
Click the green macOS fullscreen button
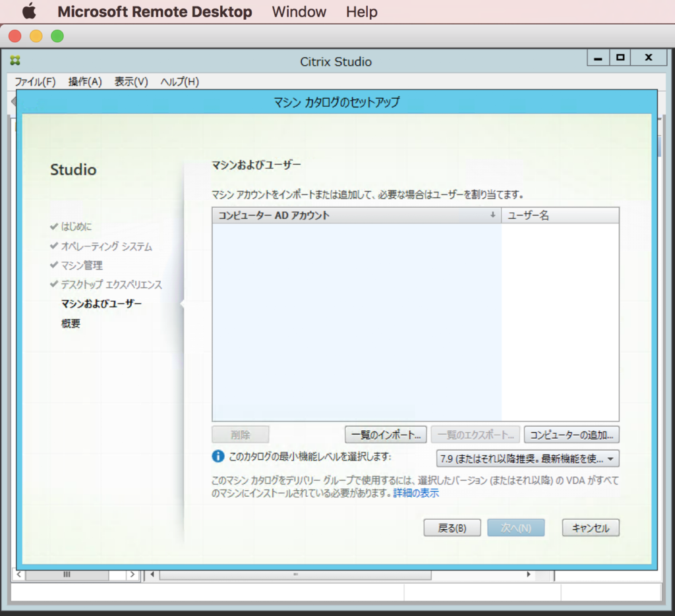57,36
